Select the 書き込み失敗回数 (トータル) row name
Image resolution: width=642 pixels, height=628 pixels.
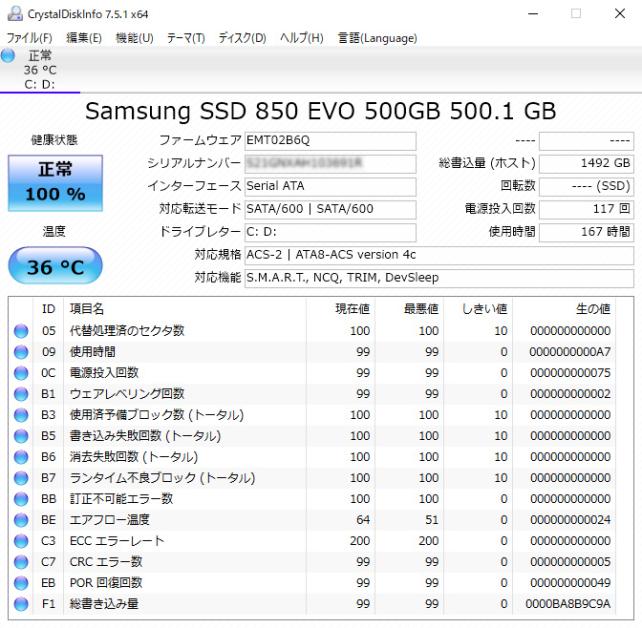coord(145,436)
